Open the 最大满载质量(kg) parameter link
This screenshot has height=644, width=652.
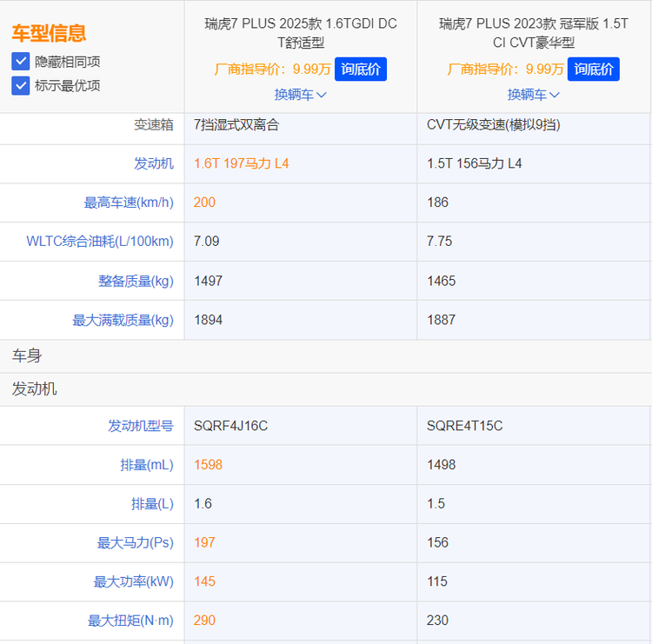123,320
